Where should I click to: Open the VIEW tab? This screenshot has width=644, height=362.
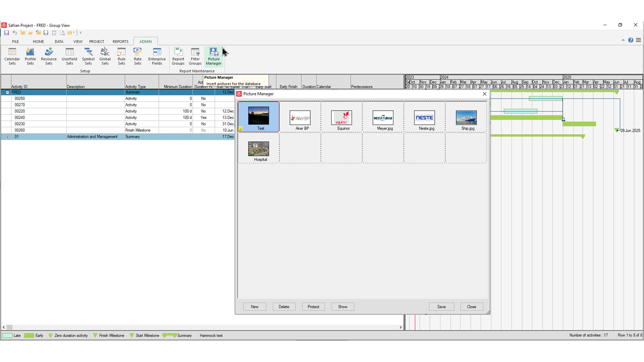coord(78,42)
